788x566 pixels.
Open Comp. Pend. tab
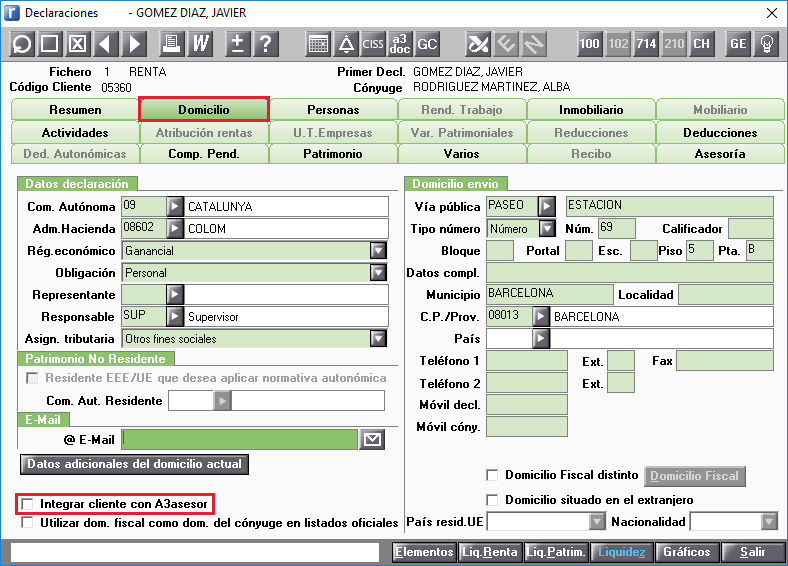point(204,154)
